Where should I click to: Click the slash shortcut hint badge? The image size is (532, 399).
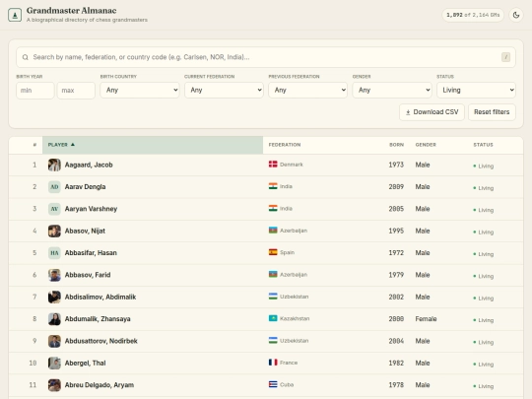click(x=505, y=57)
